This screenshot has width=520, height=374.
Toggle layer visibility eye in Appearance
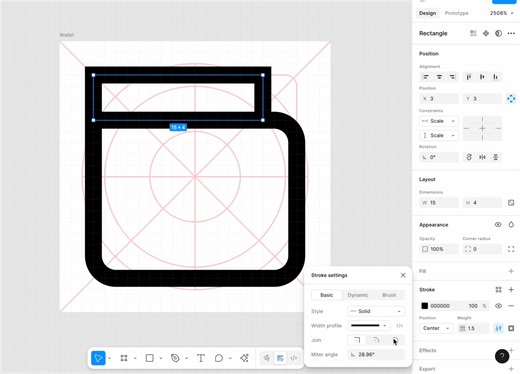pos(498,225)
